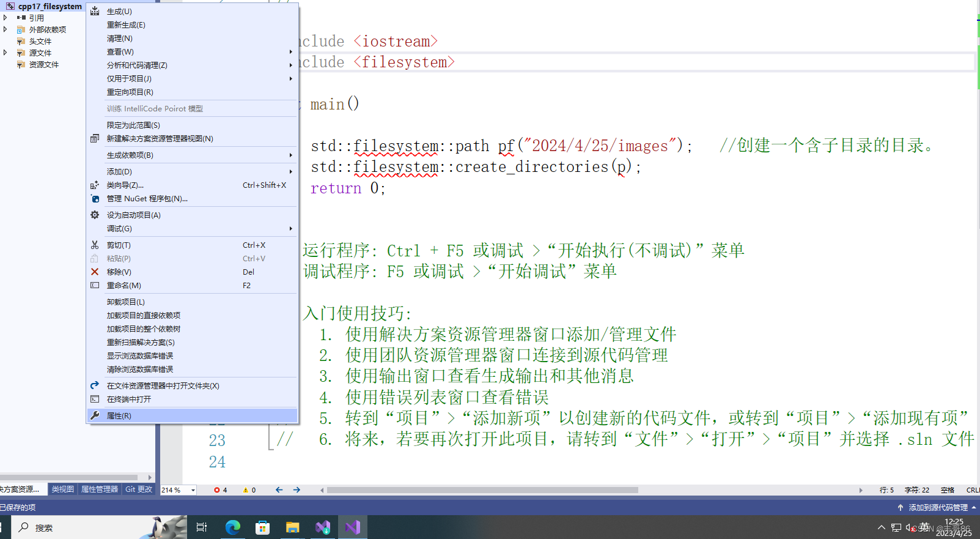This screenshot has width=980, height=539.
Task: Select 卸载项目(L) menu entry
Action: [x=193, y=302]
